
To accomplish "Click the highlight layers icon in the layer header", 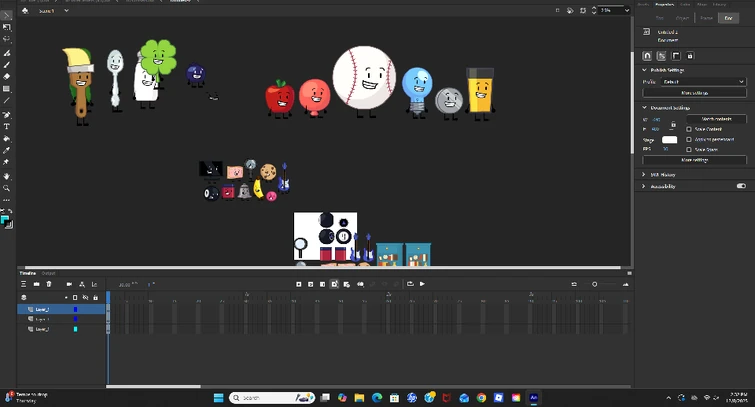I will click(66, 298).
